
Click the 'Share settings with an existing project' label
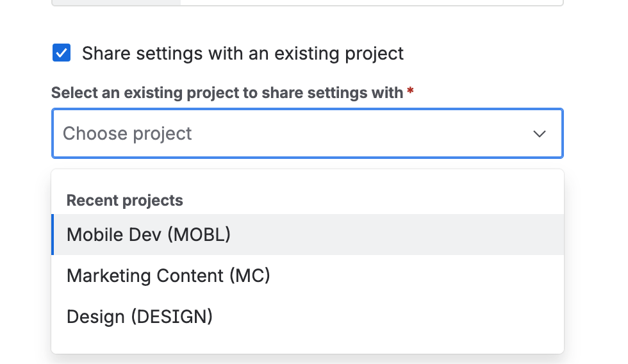click(x=242, y=53)
